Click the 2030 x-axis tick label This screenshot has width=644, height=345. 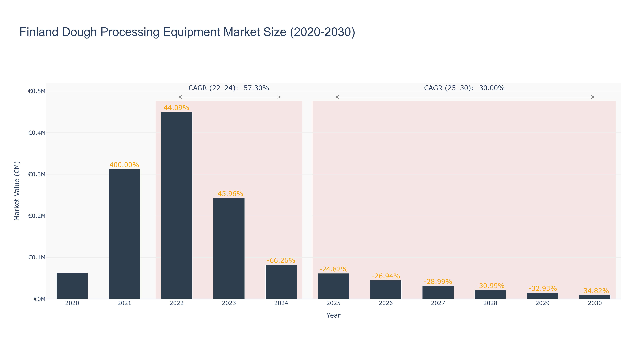click(x=595, y=303)
